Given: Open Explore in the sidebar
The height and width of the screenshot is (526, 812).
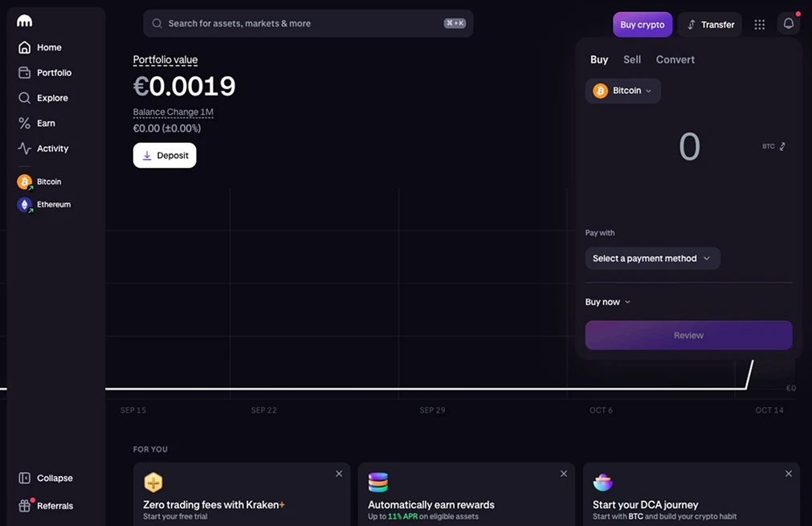Looking at the screenshot, I should coord(43,98).
